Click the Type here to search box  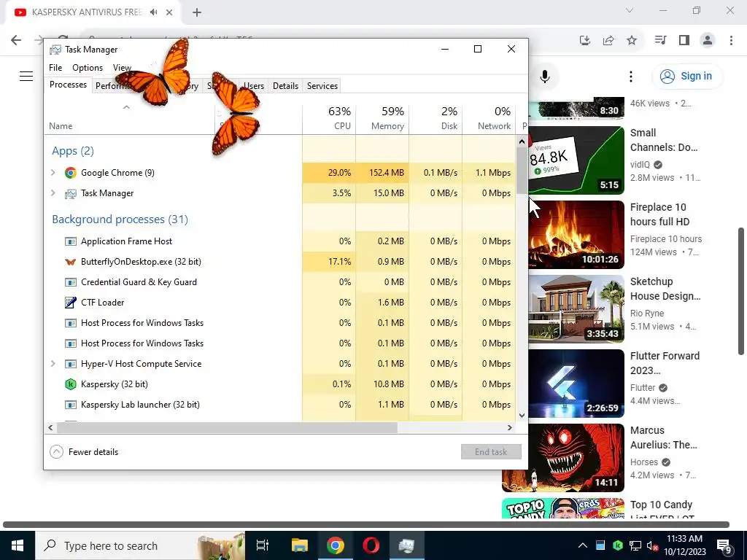(x=140, y=545)
